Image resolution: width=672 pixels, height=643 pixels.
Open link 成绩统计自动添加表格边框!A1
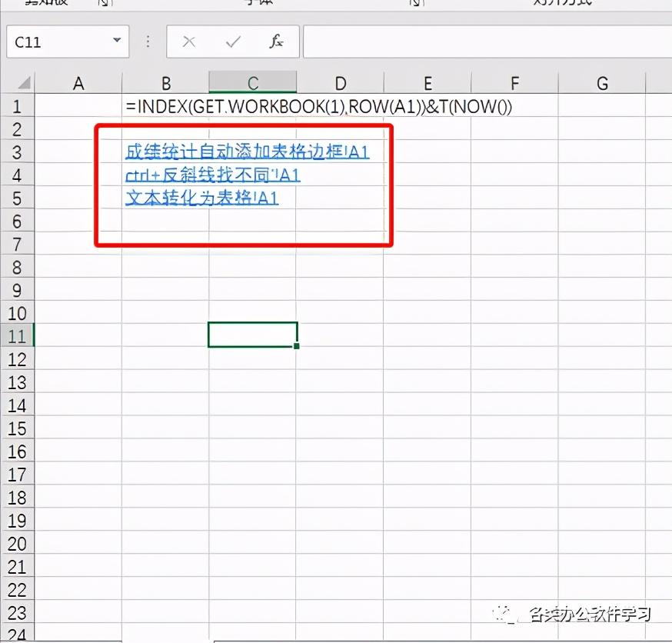coord(248,152)
